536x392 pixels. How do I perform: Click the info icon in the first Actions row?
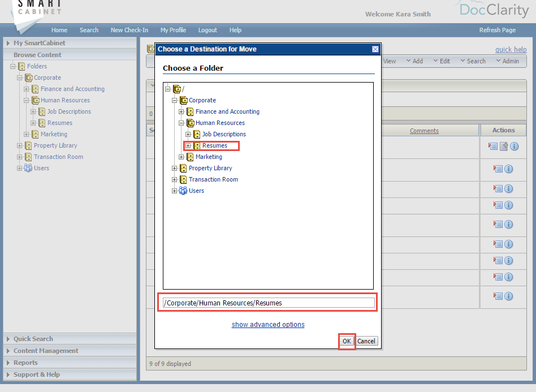click(514, 146)
